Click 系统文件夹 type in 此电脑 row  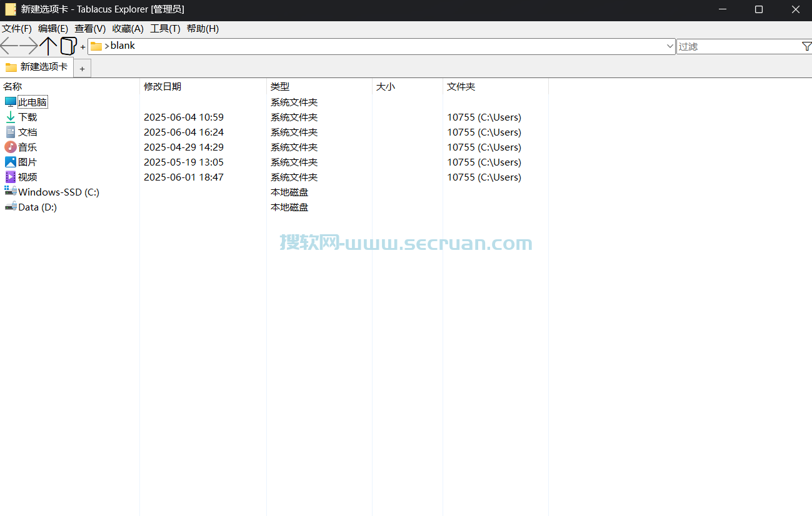(294, 102)
